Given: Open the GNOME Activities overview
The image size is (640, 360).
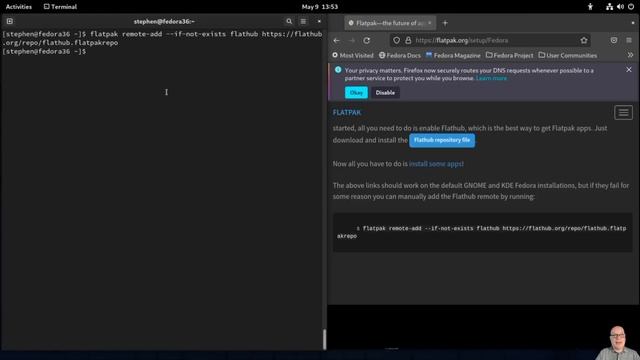Looking at the screenshot, I should (x=19, y=7).
